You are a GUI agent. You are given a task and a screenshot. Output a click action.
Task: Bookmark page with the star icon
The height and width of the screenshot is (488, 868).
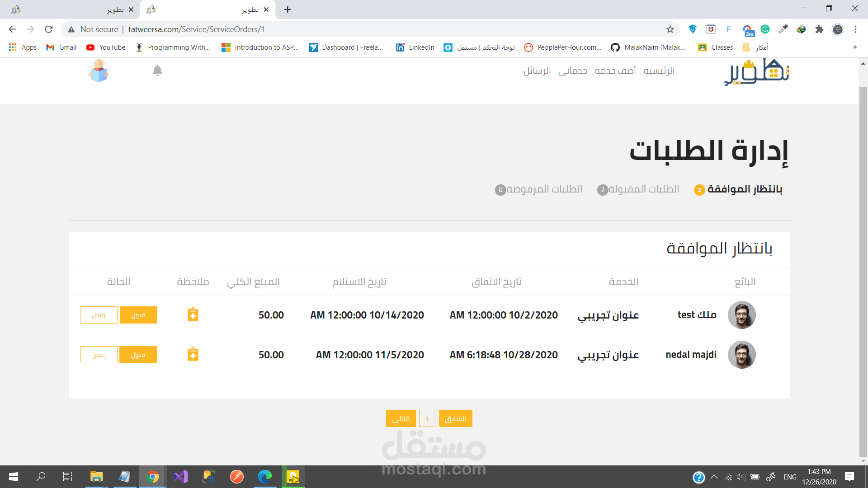[x=670, y=29]
